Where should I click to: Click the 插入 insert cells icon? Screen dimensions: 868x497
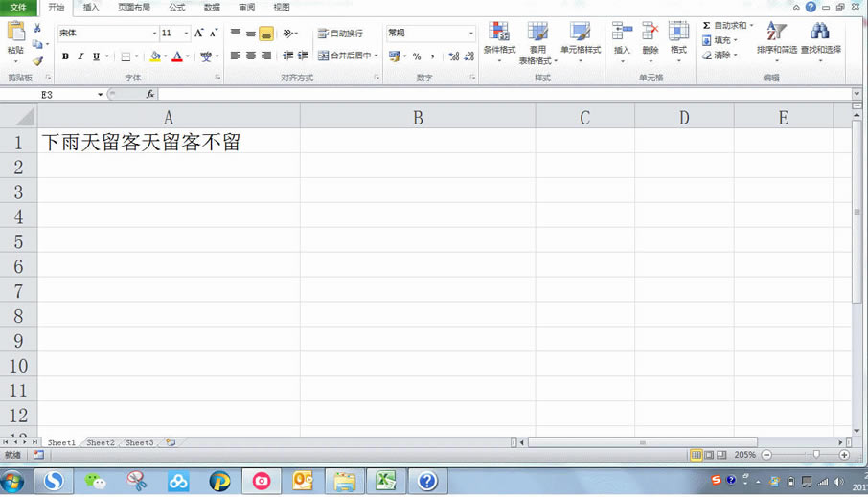(x=622, y=32)
